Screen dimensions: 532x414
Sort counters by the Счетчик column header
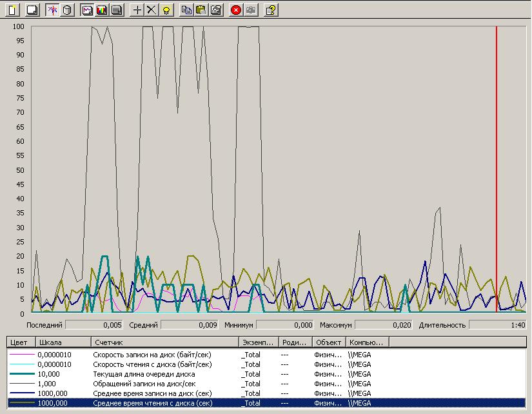click(x=164, y=342)
